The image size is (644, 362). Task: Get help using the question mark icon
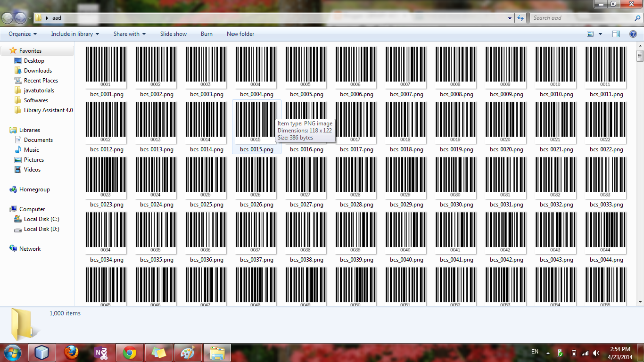pos(633,33)
